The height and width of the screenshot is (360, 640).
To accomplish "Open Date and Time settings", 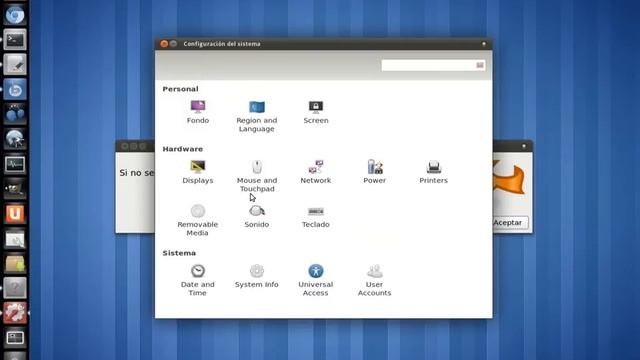I will (198, 280).
